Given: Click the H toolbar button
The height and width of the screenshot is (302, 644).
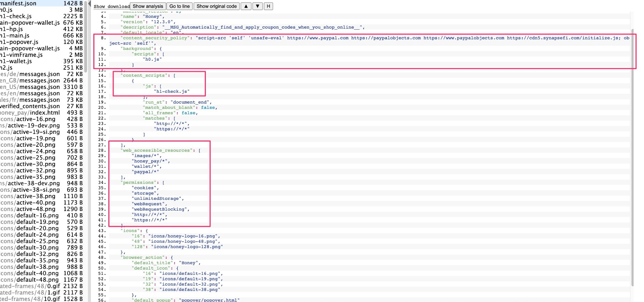Looking at the screenshot, I should pos(269,6).
